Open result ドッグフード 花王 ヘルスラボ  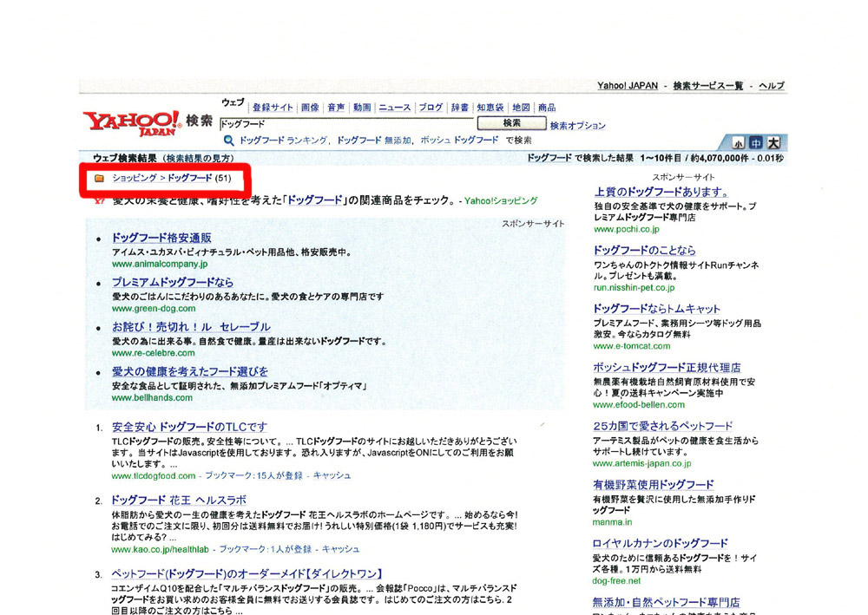point(179,500)
